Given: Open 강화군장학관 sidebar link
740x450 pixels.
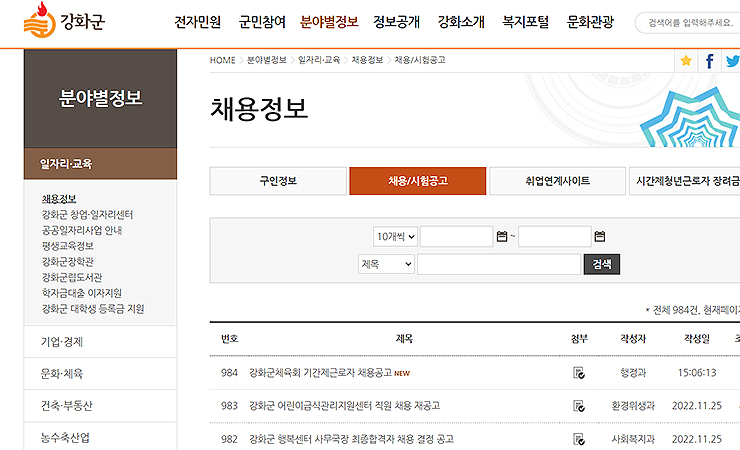Looking at the screenshot, I should click(x=67, y=262).
